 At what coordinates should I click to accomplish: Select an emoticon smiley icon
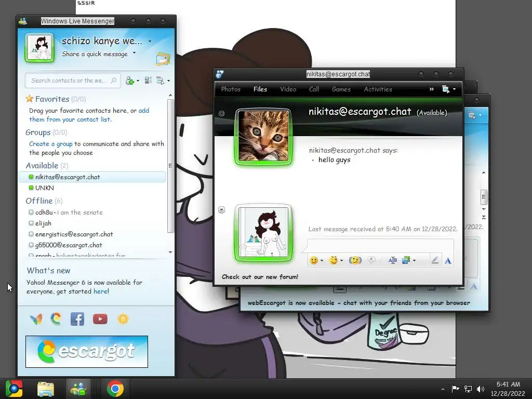(x=314, y=260)
